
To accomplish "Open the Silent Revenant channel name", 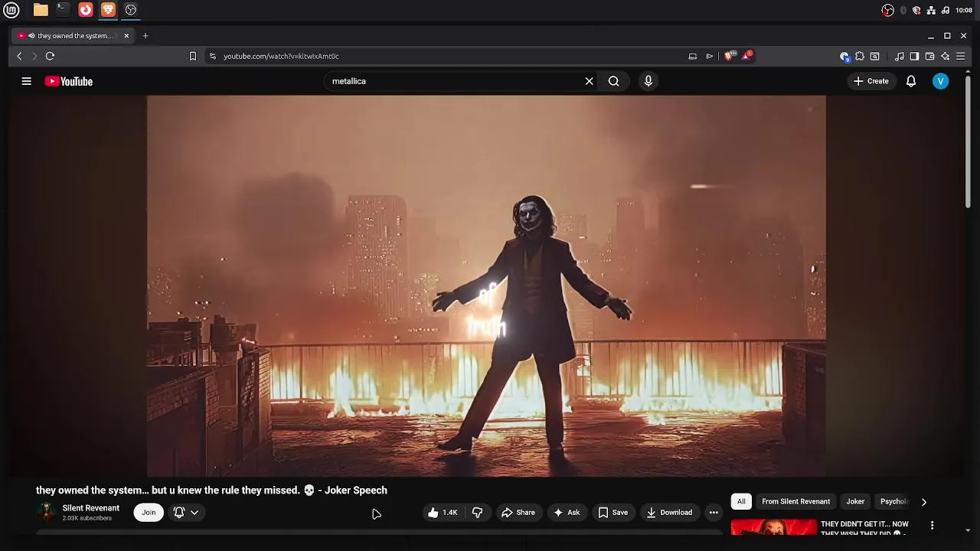I will click(x=90, y=508).
